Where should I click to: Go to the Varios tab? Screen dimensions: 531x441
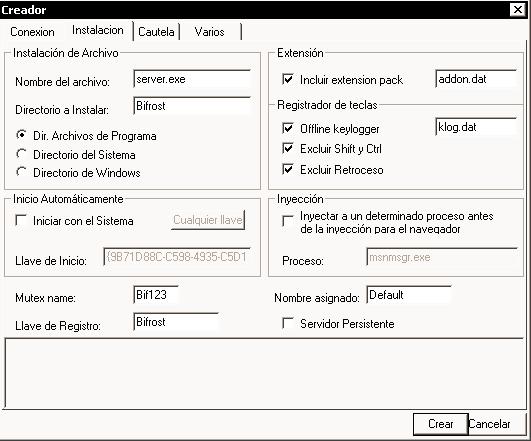click(x=209, y=32)
